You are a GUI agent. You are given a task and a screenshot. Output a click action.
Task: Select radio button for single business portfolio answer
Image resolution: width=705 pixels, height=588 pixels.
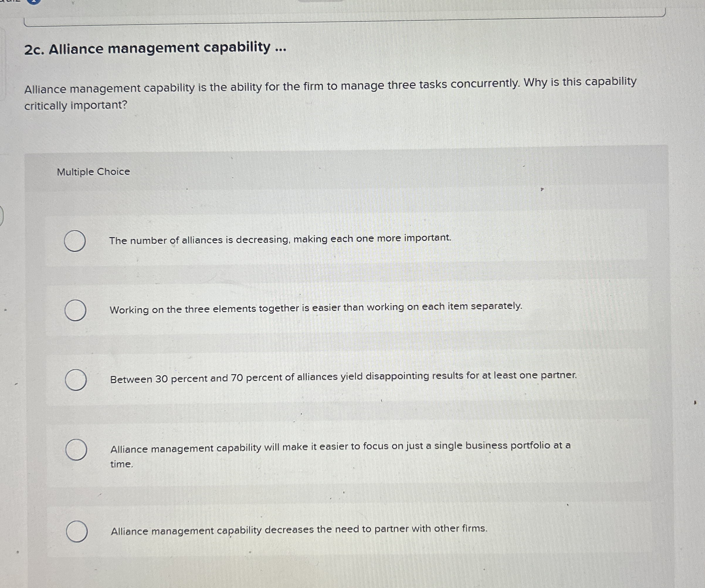[76, 450]
